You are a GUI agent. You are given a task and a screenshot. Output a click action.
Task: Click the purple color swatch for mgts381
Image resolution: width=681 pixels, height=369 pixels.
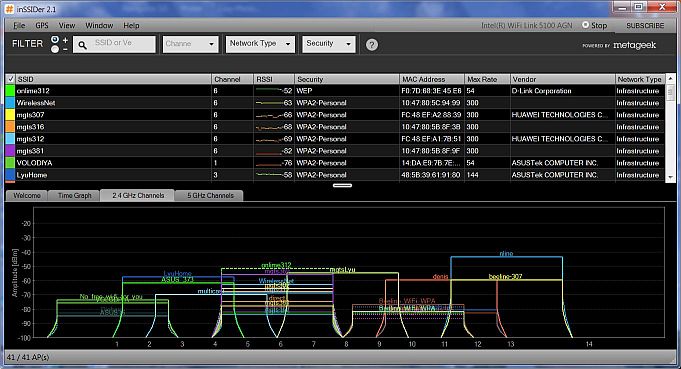click(10, 151)
